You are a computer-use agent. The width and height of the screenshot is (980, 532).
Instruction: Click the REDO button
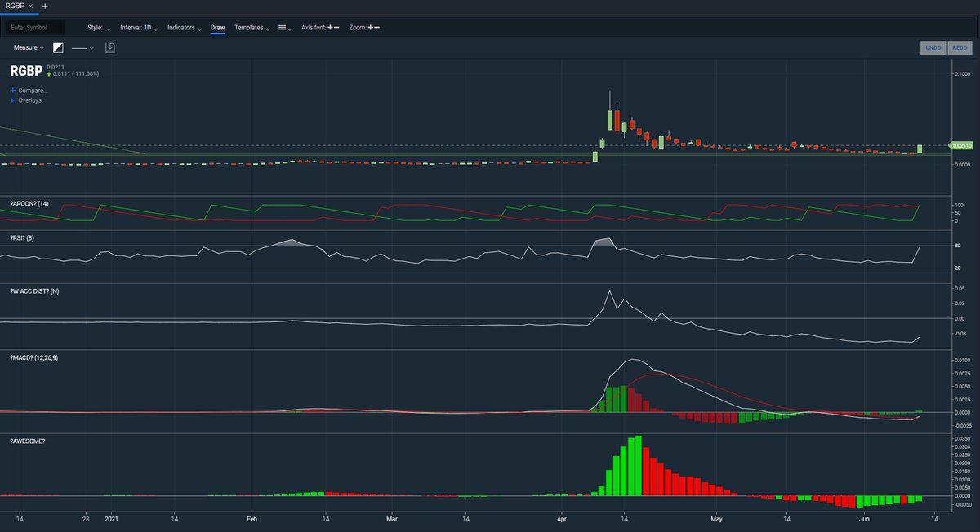point(960,48)
